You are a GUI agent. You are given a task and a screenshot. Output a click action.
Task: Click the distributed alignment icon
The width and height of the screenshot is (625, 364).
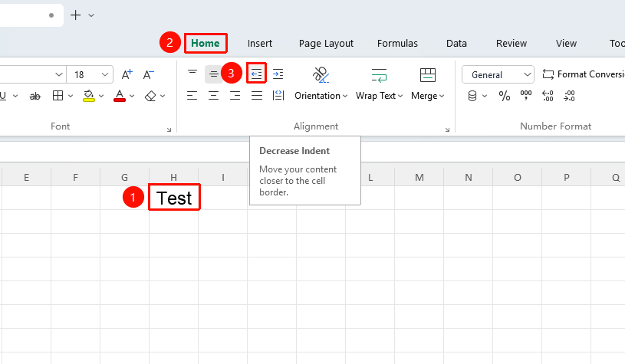[278, 96]
